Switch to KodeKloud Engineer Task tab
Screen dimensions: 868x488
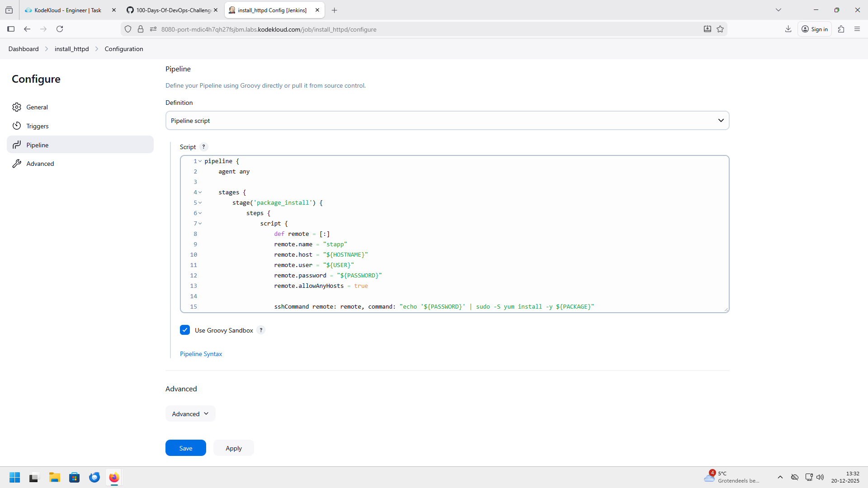68,10
